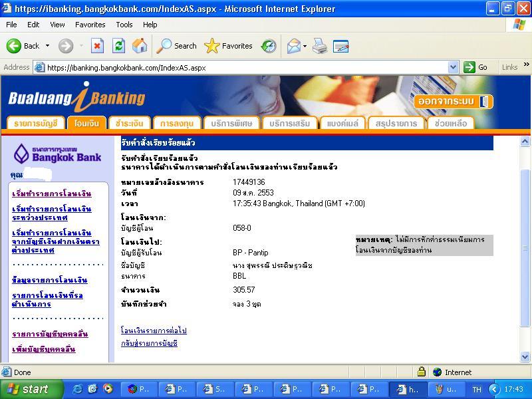532x399 pixels.
Task: Open the Search magnifier toolbar button
Action: click(177, 46)
